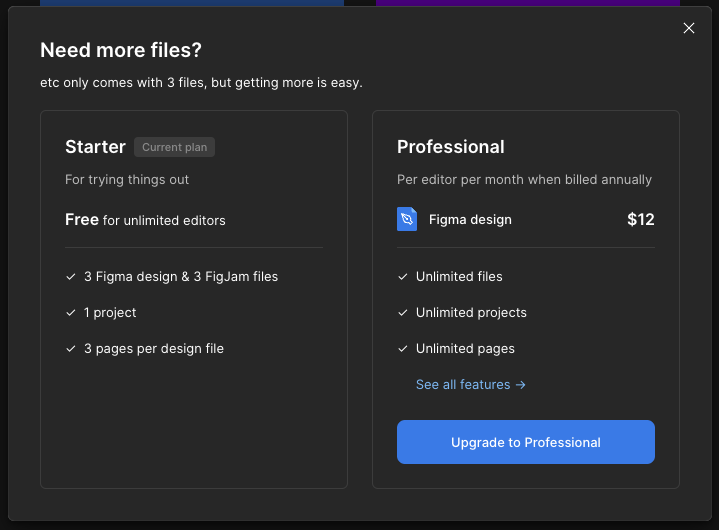Click the 'For trying things out' subtitle

[127, 179]
